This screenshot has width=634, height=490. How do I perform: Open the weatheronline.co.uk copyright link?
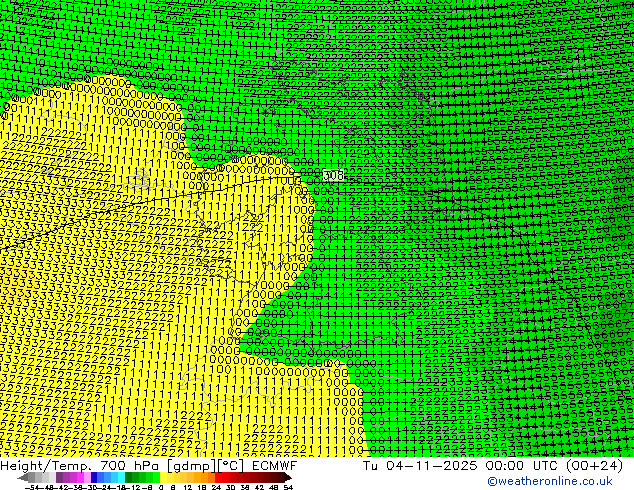[549, 481]
